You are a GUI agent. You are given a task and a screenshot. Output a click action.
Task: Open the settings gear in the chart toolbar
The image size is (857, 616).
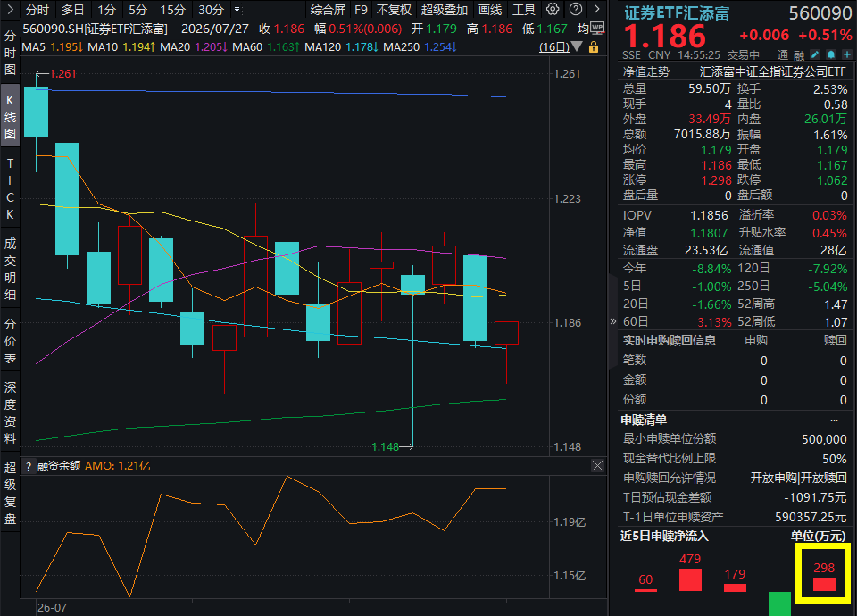tap(553, 9)
